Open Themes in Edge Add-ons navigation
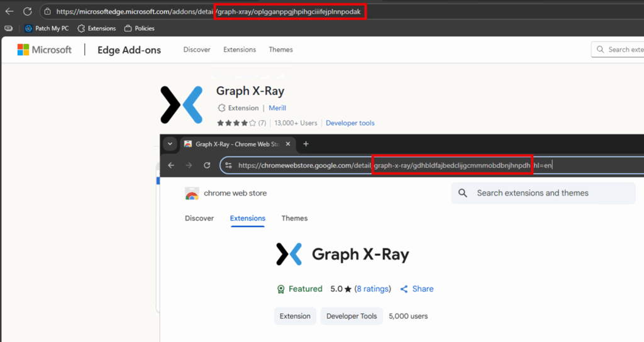Image resolution: width=644 pixels, height=342 pixels. coord(280,50)
